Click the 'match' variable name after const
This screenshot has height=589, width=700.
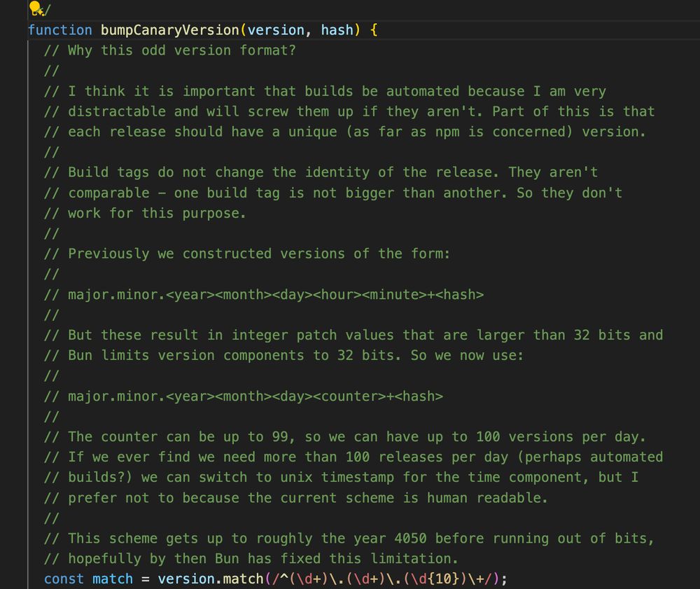[x=113, y=578]
